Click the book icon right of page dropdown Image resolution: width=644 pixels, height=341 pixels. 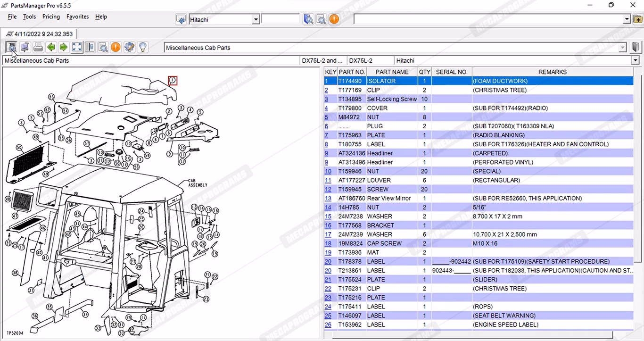[636, 47]
